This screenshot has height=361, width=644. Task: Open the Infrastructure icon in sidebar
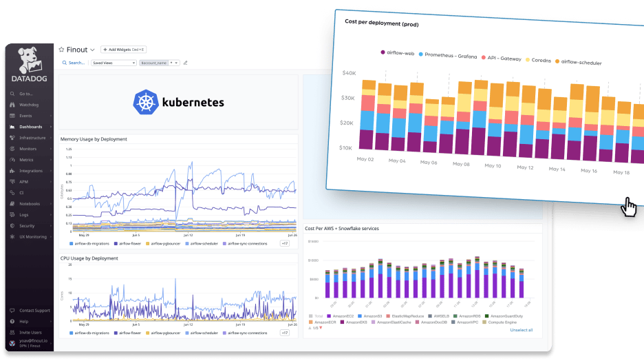(x=12, y=138)
